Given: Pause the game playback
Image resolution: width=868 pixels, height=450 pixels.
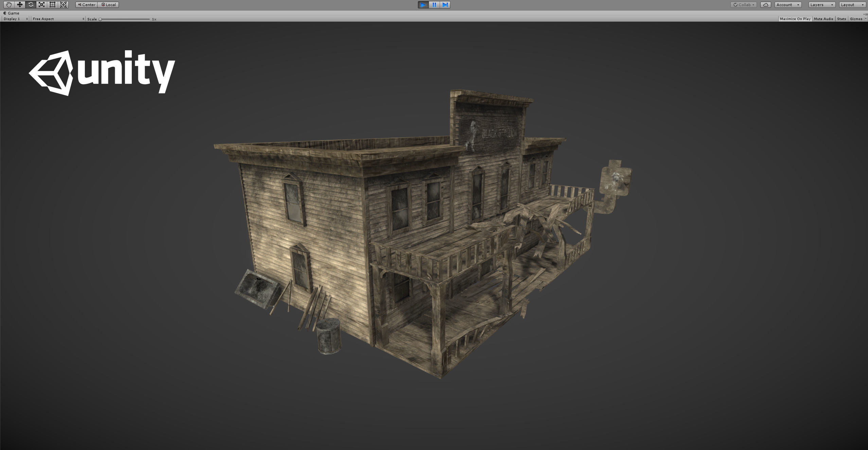Looking at the screenshot, I should tap(434, 5).
